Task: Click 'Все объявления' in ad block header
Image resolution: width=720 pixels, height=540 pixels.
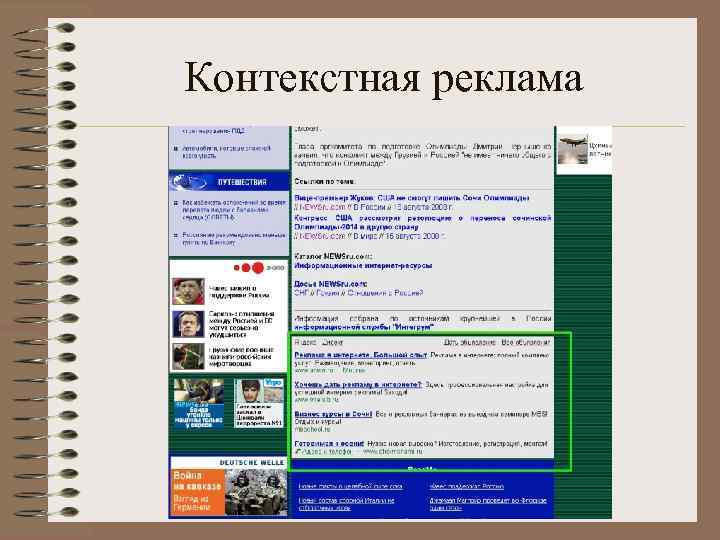Action: point(525,343)
